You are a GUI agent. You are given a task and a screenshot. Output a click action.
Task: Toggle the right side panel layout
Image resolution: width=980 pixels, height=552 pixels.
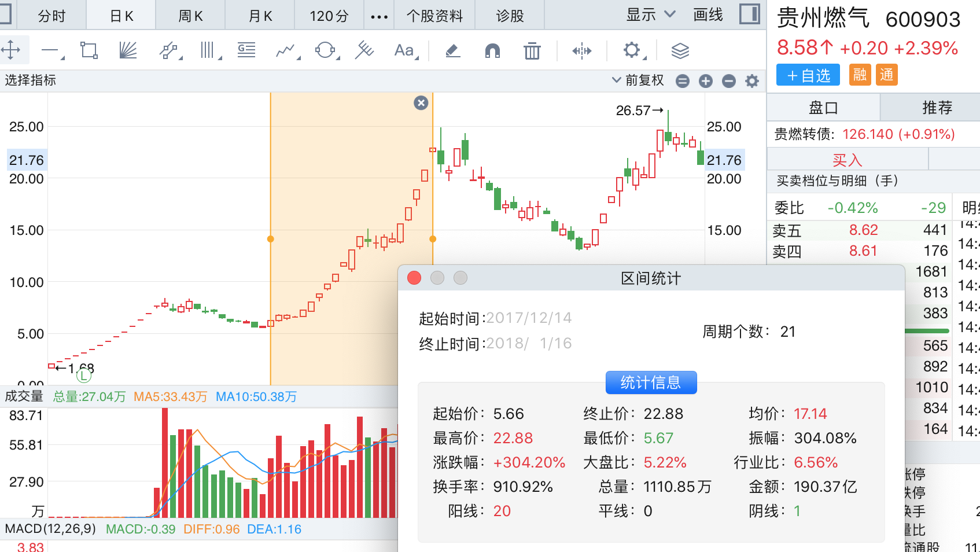[749, 14]
